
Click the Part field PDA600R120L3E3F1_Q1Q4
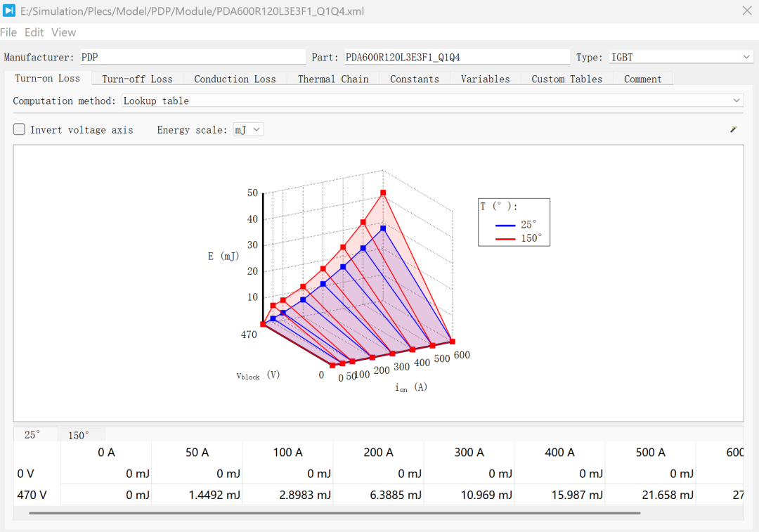[457, 57]
